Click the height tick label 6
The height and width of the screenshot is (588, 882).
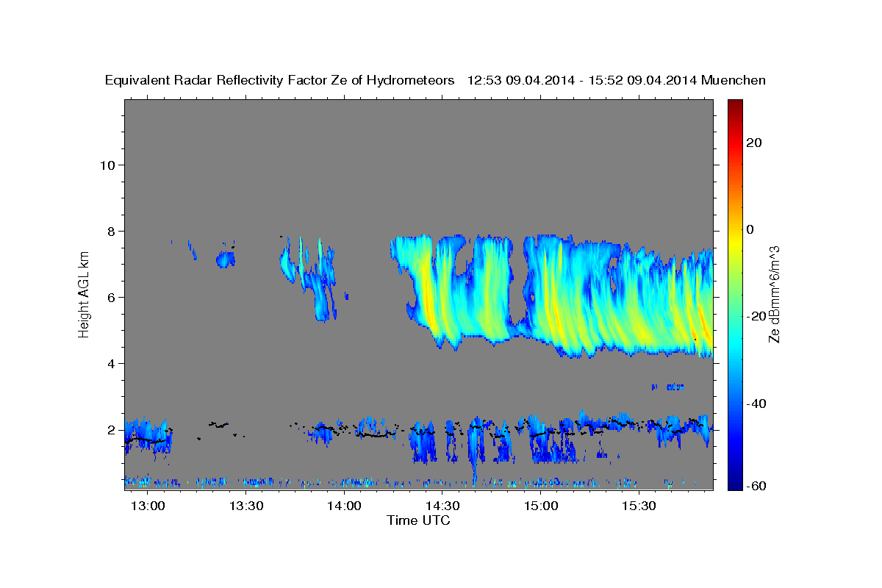click(x=111, y=298)
